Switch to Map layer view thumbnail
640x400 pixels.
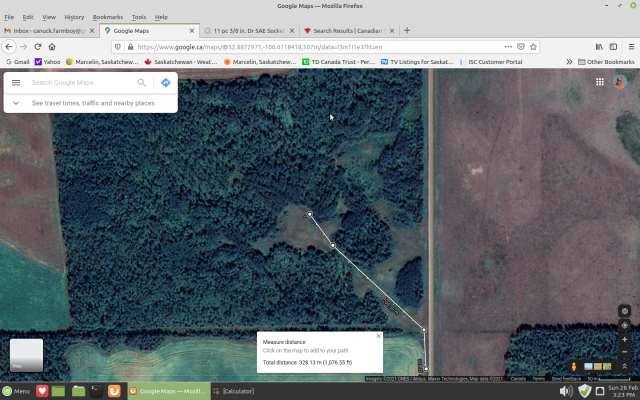point(26,356)
